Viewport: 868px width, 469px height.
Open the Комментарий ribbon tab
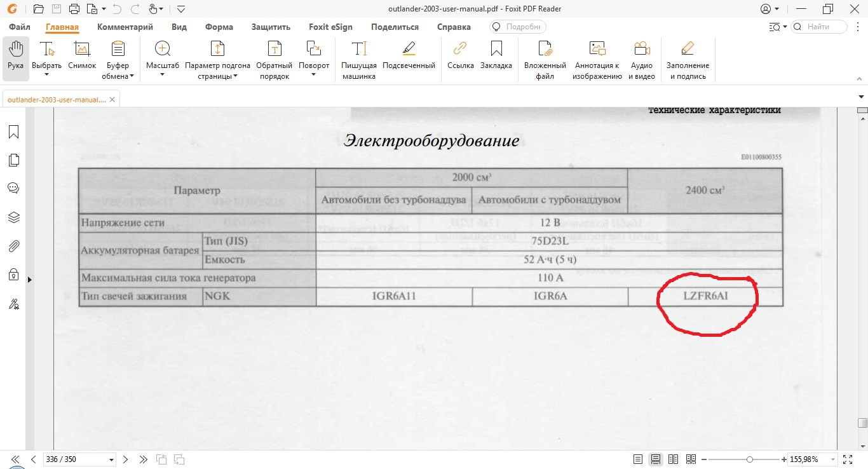(x=125, y=27)
